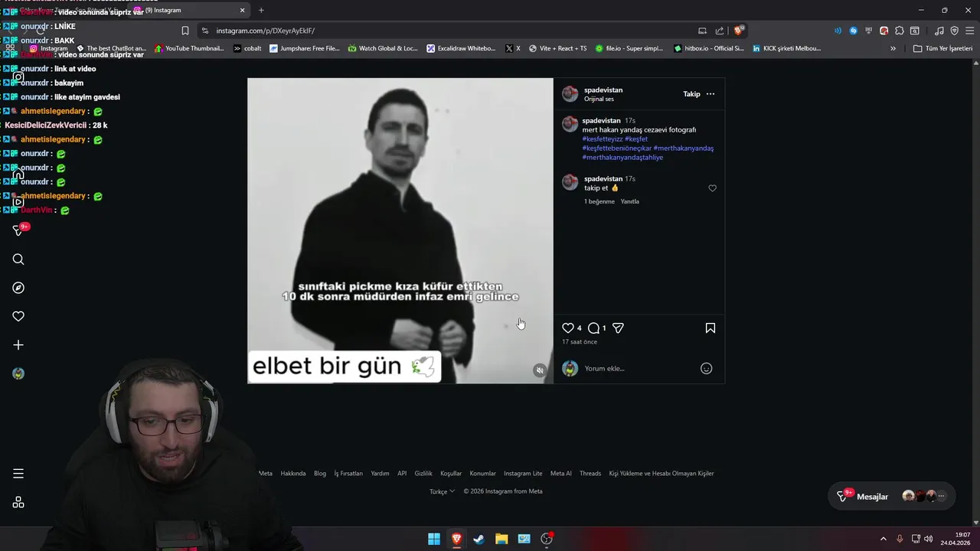980x551 pixels.
Task: Open the new tab plus button
Action: [261, 10]
